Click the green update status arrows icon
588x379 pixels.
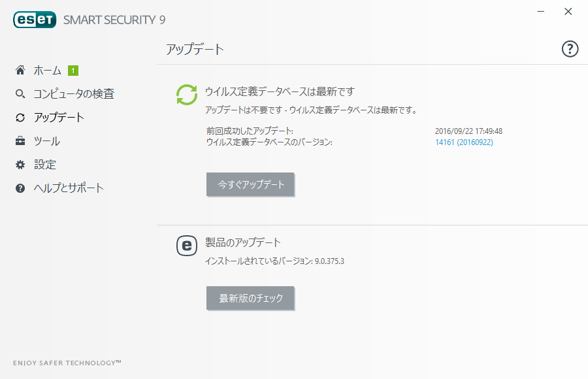187,95
